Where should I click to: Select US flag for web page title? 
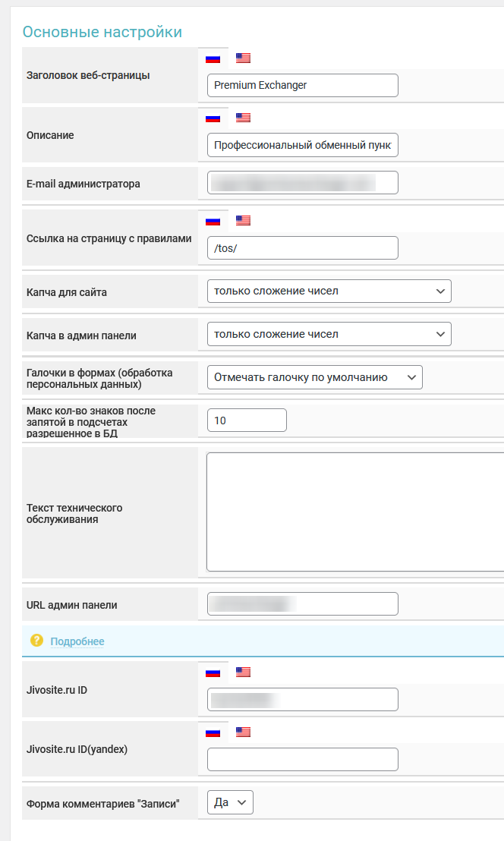pyautogui.click(x=243, y=58)
